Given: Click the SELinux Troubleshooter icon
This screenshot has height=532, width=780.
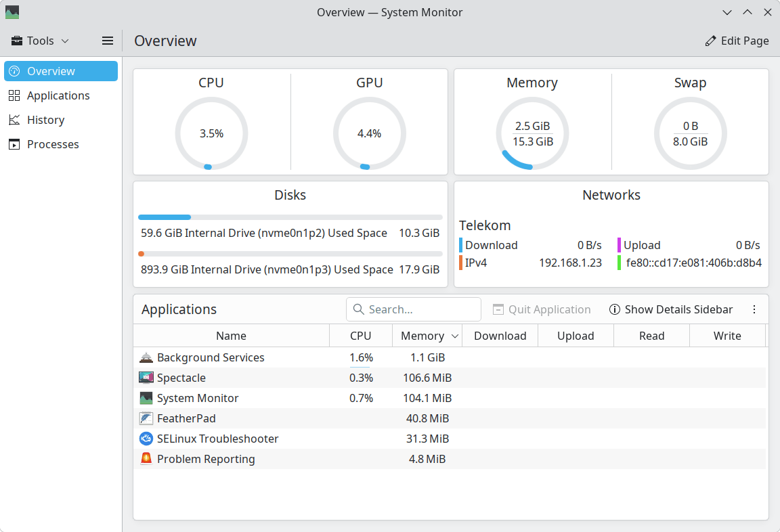Looking at the screenshot, I should tap(146, 439).
